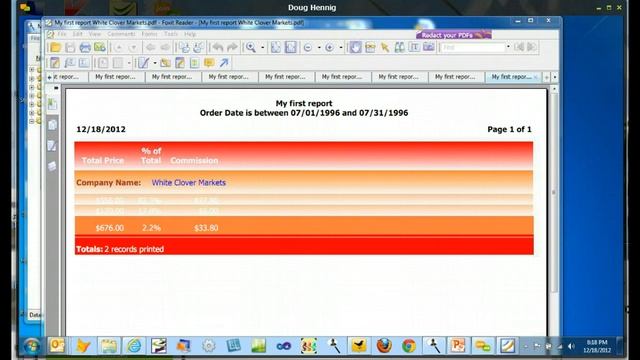The width and height of the screenshot is (640, 360).
Task: Open the tab list dropdown at far right
Action: (x=555, y=77)
